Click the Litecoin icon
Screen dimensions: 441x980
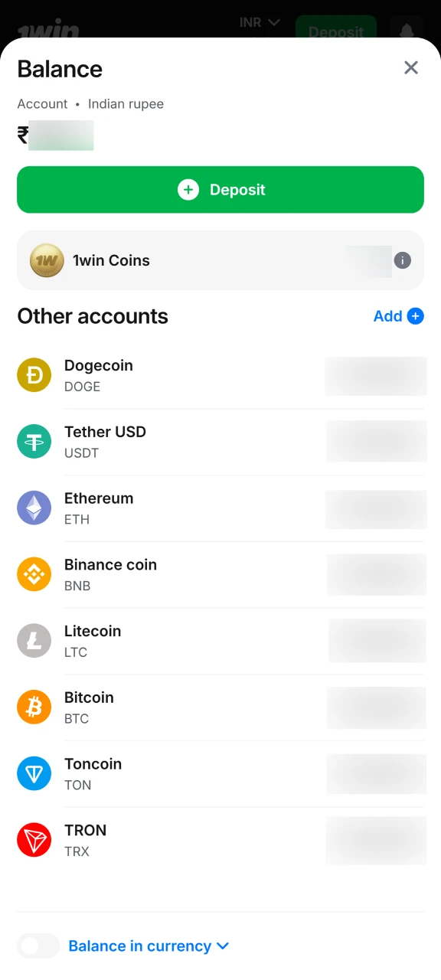point(34,641)
